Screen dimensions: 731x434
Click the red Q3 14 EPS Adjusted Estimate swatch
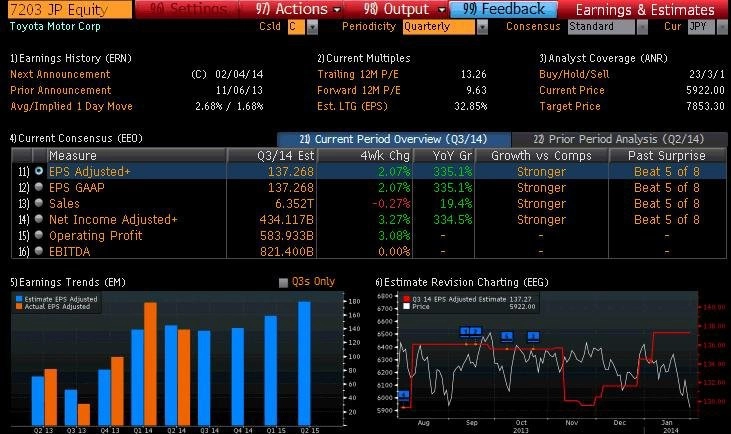[x=407, y=299]
